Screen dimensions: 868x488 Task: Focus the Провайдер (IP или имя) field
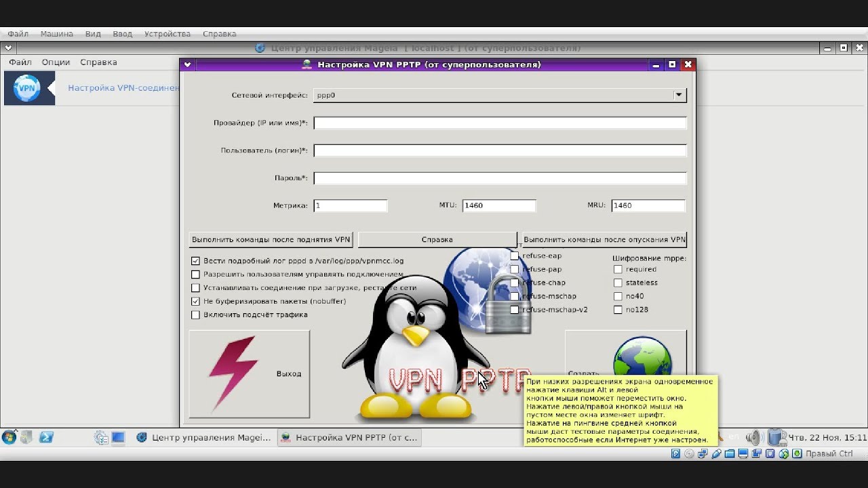pyautogui.click(x=500, y=123)
